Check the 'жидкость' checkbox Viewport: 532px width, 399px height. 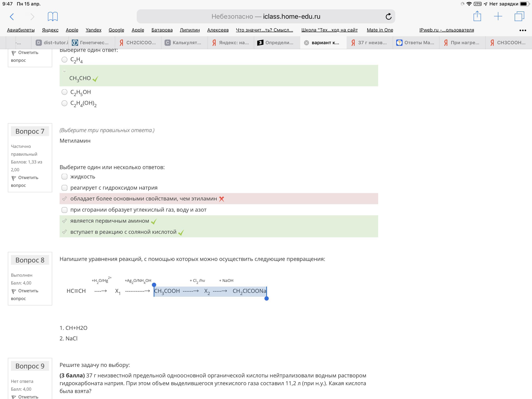pos(64,177)
